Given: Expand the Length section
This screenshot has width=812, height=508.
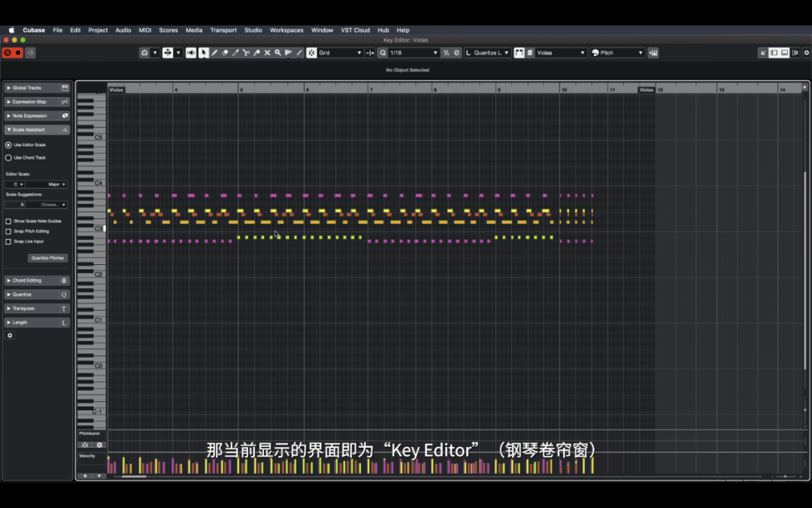Looking at the screenshot, I should click(x=8, y=322).
